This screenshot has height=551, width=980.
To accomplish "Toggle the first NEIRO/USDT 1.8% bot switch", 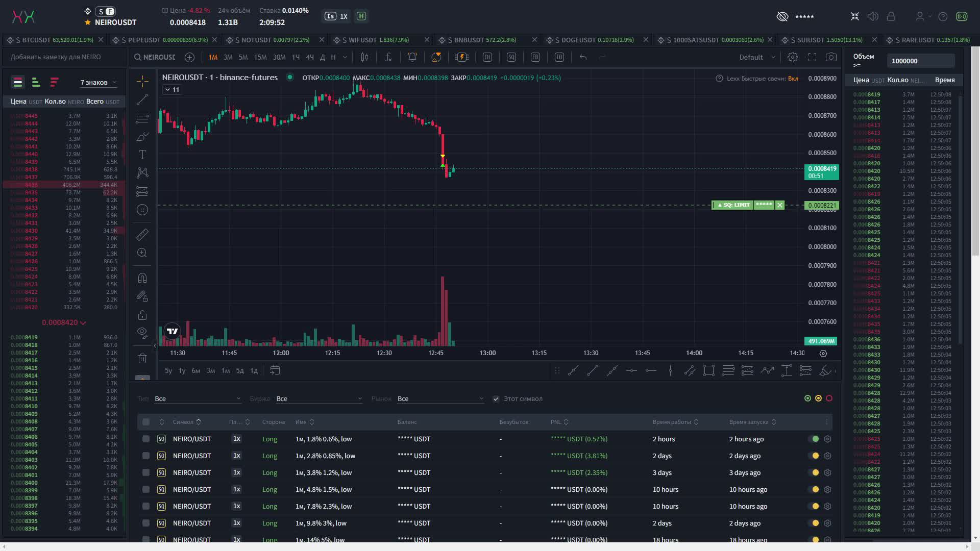I will [815, 439].
